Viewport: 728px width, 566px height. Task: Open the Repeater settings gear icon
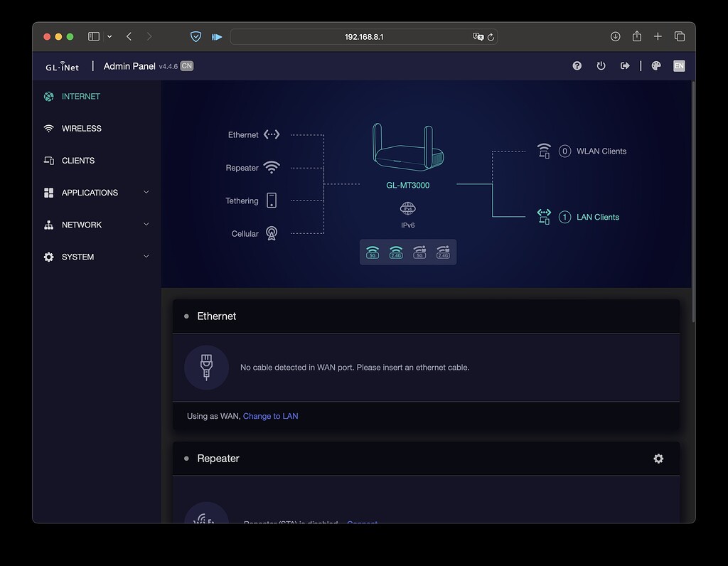[x=658, y=459]
